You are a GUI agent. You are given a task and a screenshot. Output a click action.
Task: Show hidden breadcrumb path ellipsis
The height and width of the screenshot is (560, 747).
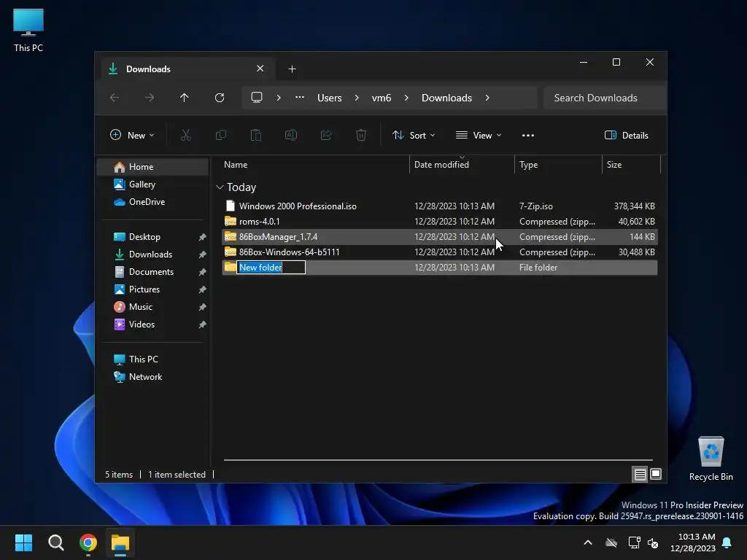(300, 97)
